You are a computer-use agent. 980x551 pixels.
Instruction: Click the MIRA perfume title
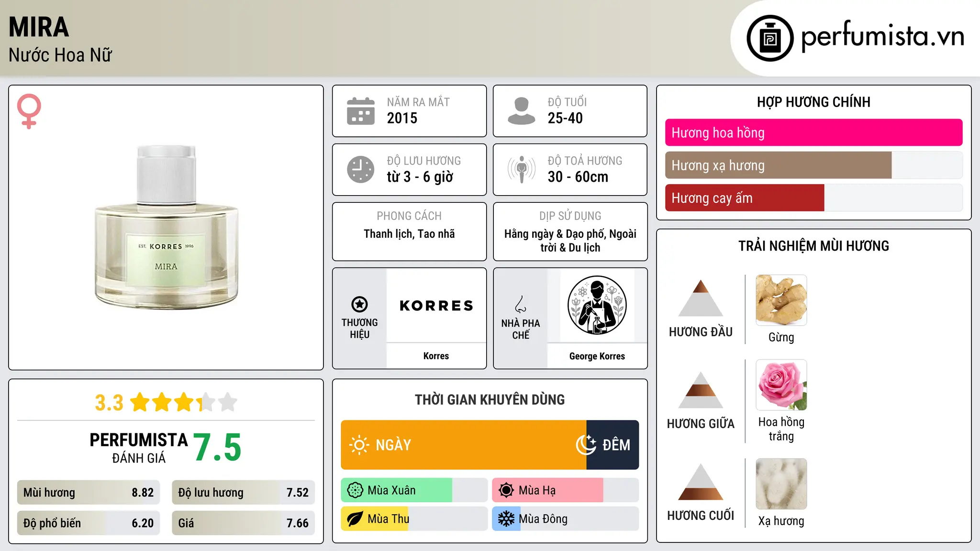pyautogui.click(x=39, y=27)
